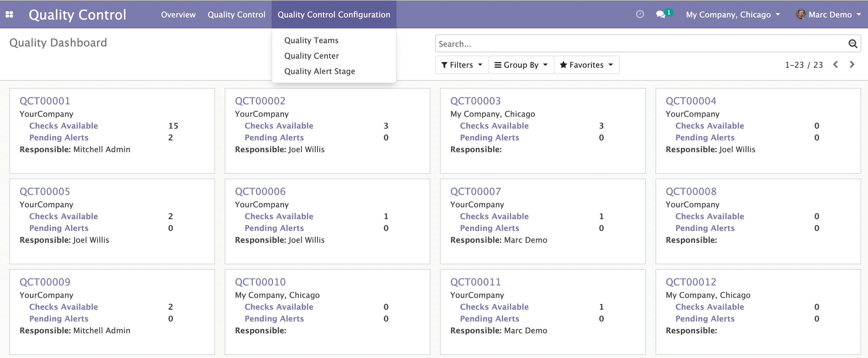Click Checks Available on QCT00002 card

point(278,126)
